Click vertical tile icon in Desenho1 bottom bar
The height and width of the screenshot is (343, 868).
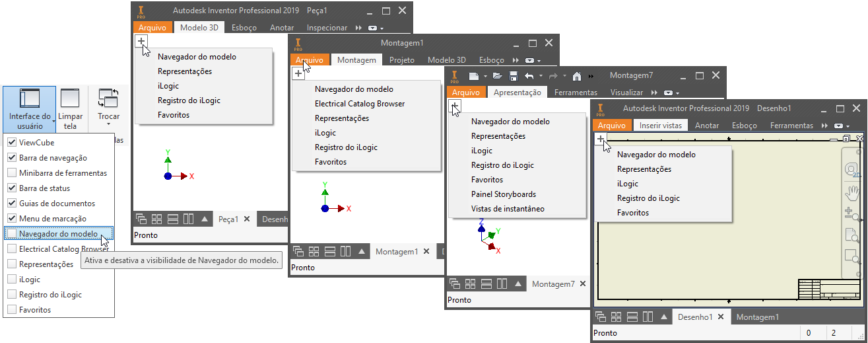[x=648, y=317]
